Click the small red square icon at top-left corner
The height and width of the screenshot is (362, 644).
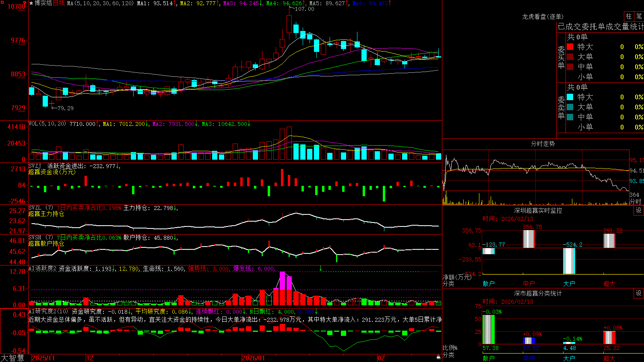2,2
